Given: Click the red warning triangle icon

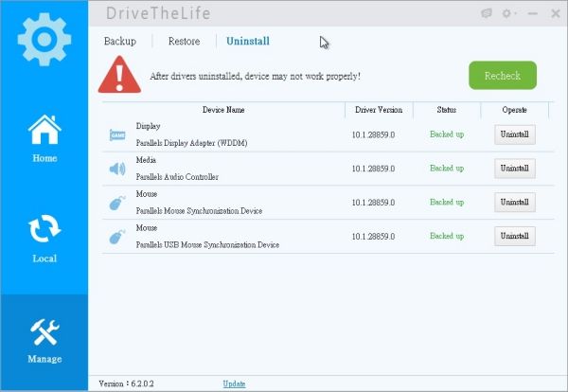Looking at the screenshot, I should [x=119, y=75].
